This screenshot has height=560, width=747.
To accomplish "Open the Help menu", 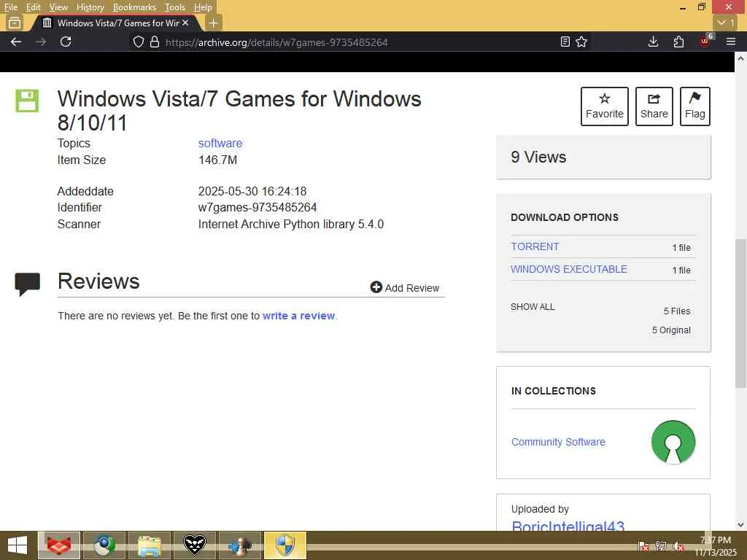I will coord(203,7).
